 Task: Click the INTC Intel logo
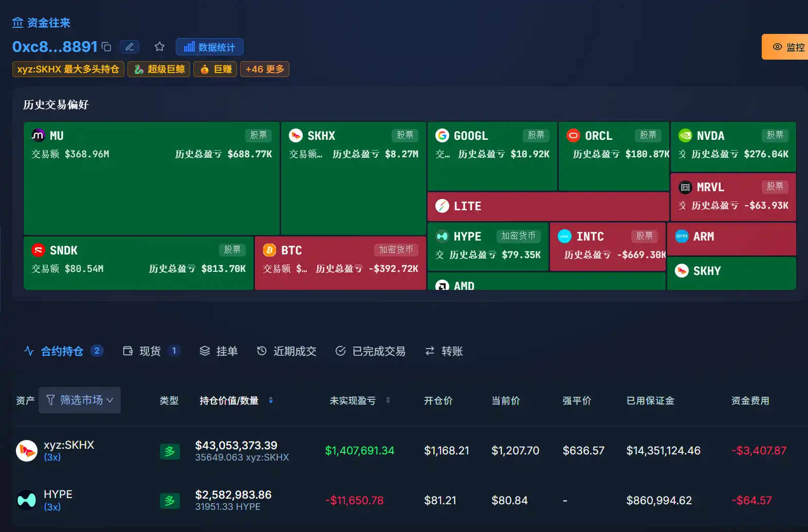click(564, 236)
